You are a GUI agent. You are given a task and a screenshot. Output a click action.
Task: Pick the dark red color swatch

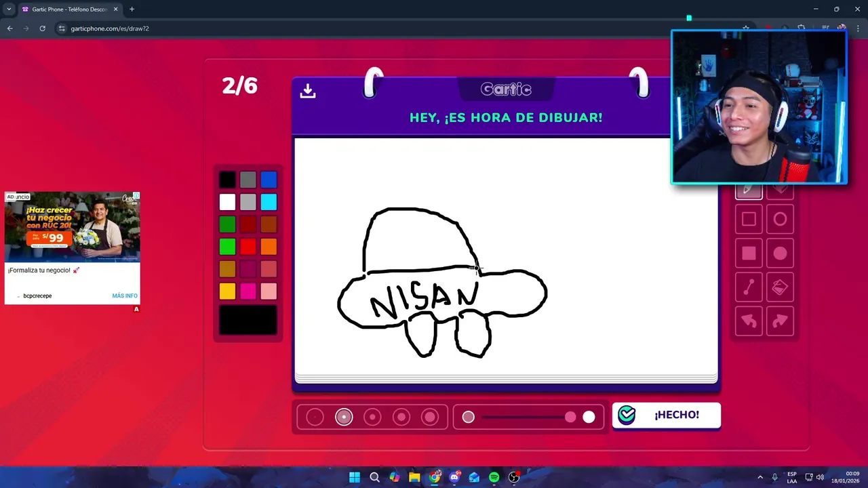[248, 224]
